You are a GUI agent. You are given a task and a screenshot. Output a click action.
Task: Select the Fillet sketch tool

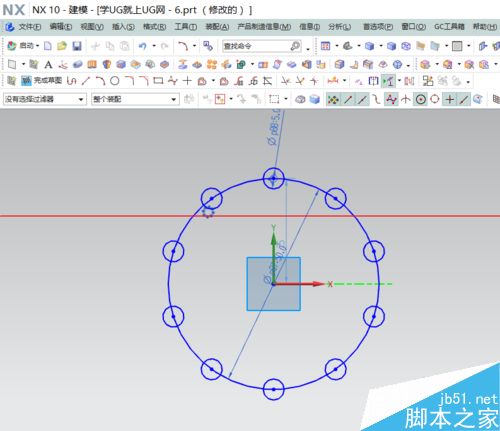click(130, 81)
